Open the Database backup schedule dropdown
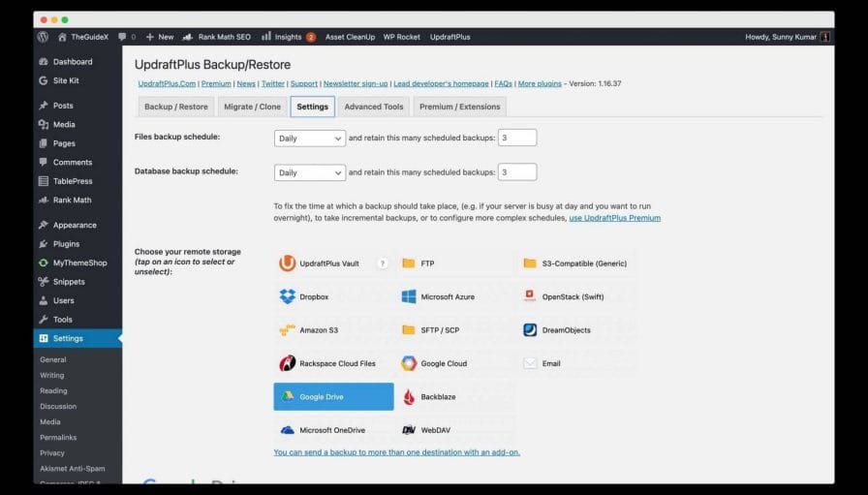 (309, 172)
